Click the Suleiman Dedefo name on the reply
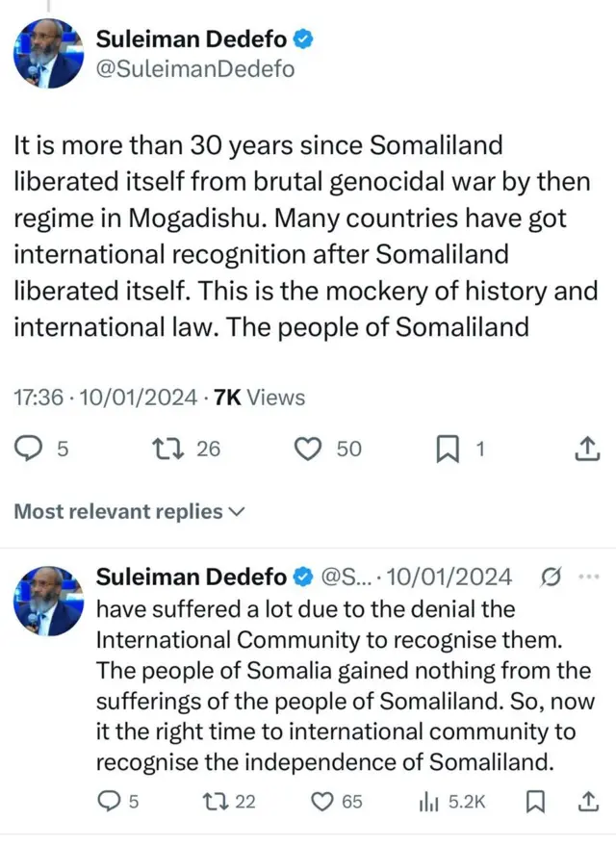This screenshot has height=847, width=616. coord(191,577)
